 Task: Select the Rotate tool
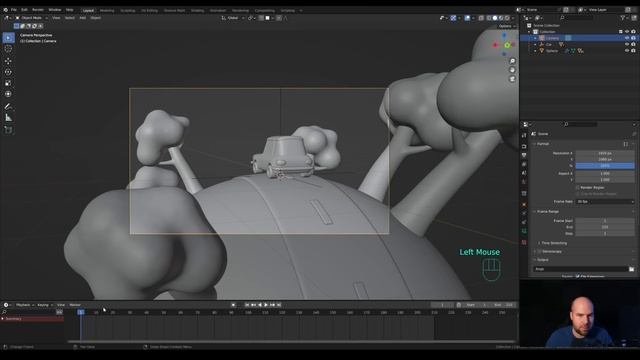tap(8, 72)
